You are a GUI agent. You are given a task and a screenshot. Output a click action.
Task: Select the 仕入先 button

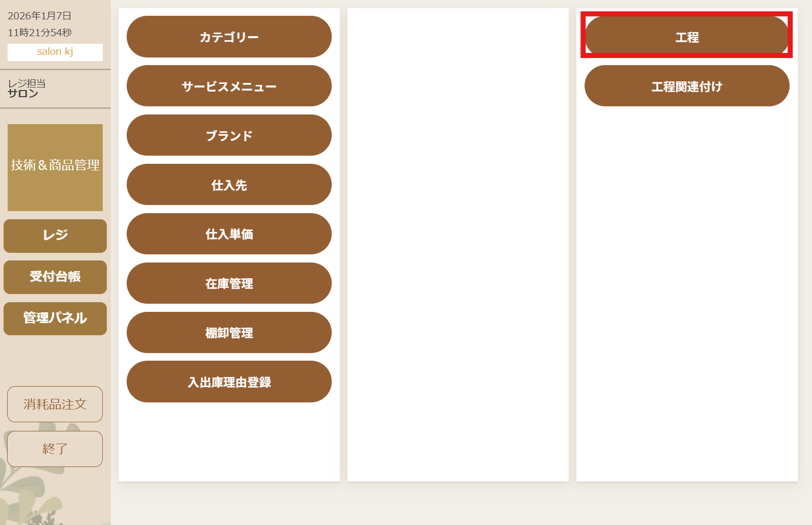pos(229,185)
